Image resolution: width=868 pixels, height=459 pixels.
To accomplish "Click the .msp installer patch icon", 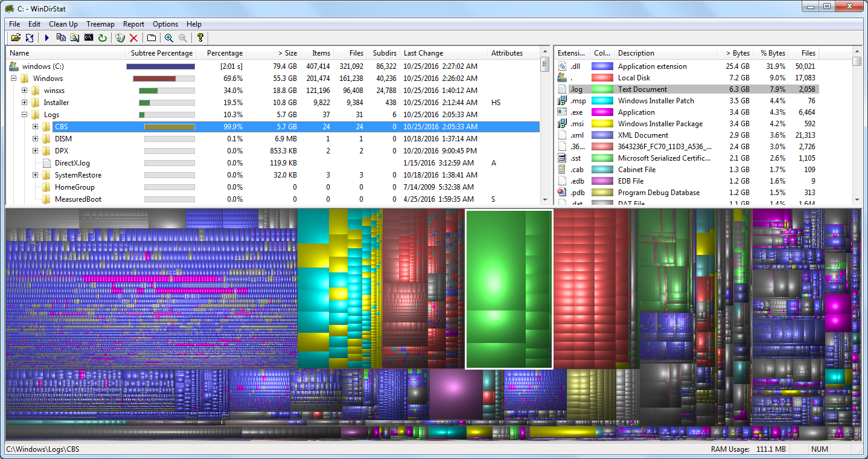I will pos(562,100).
